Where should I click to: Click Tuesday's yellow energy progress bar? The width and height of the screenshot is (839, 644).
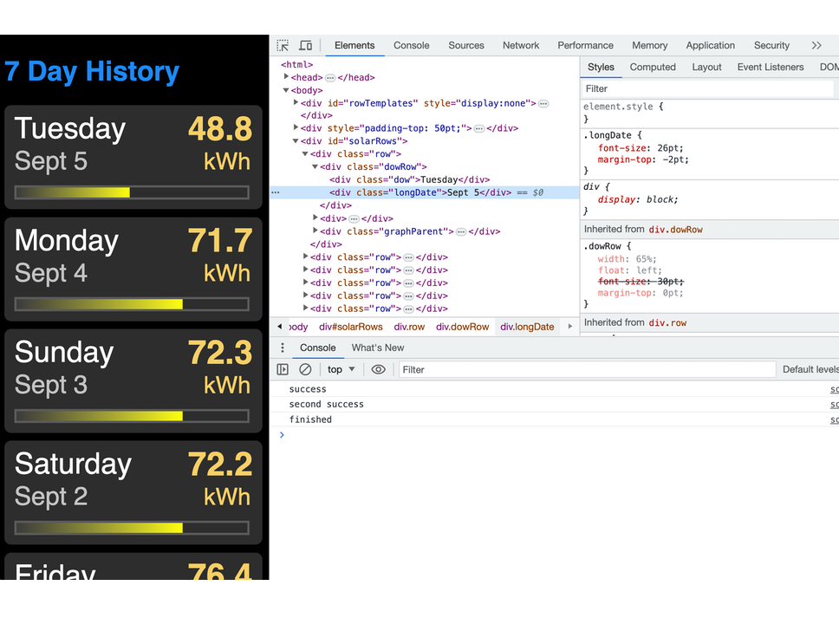(132, 192)
